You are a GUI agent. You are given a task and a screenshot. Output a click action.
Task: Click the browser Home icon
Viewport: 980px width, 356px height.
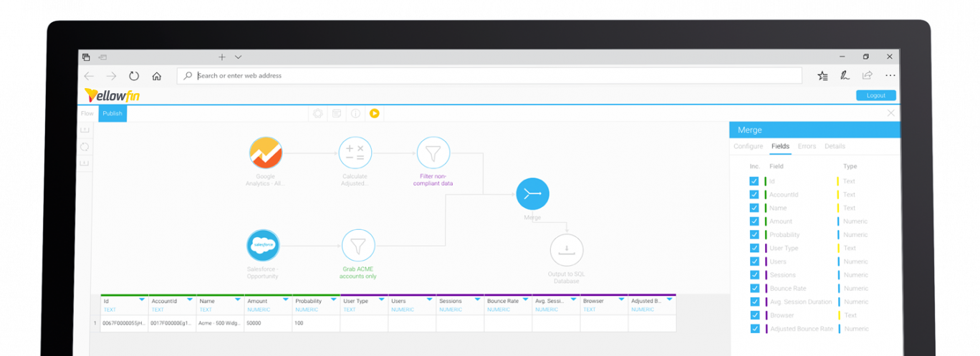156,76
